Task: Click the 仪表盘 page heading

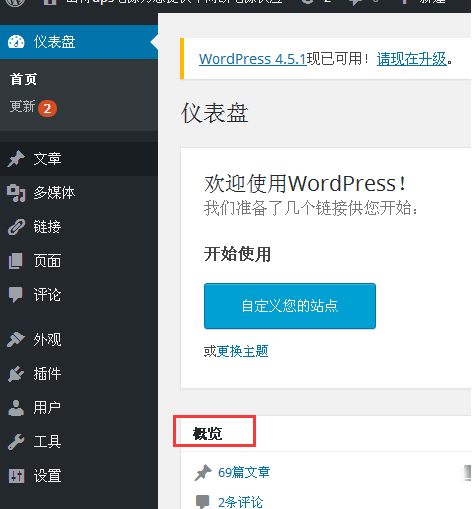Action: tap(215, 113)
